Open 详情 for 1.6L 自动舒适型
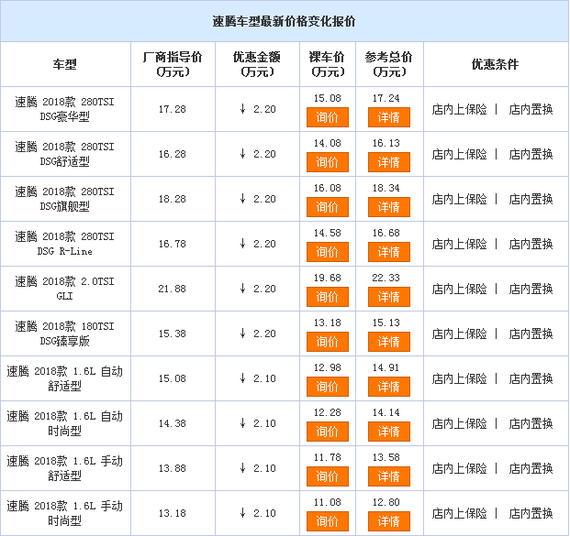 click(x=389, y=387)
